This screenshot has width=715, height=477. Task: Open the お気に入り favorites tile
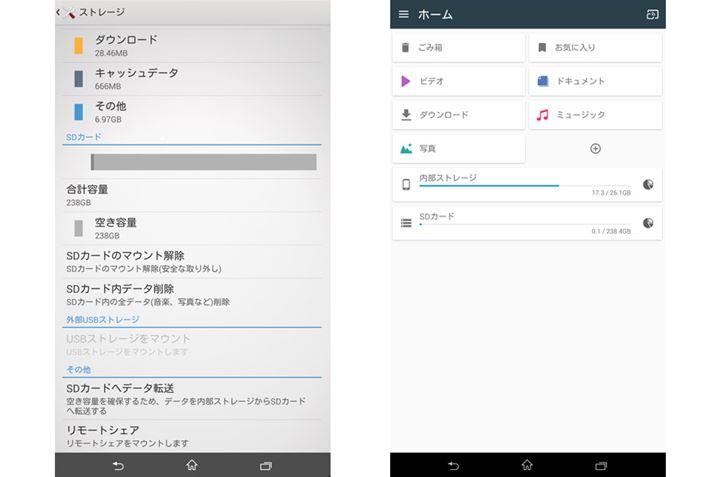tap(595, 47)
